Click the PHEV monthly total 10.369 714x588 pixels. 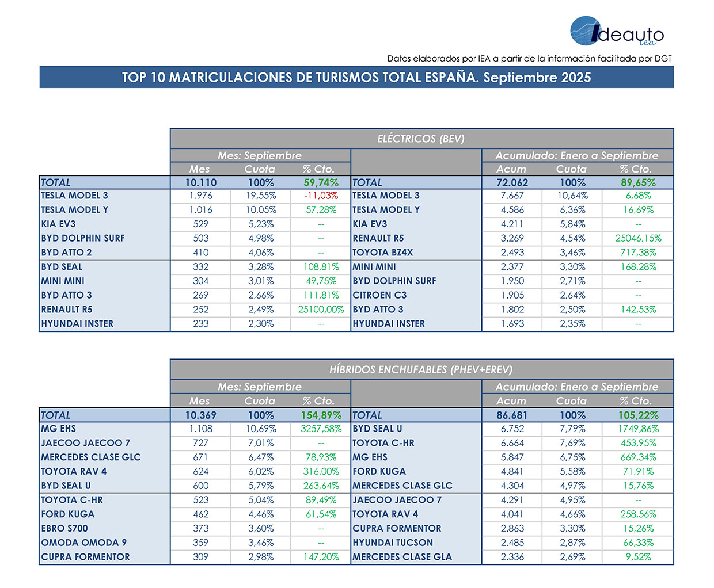201,415
